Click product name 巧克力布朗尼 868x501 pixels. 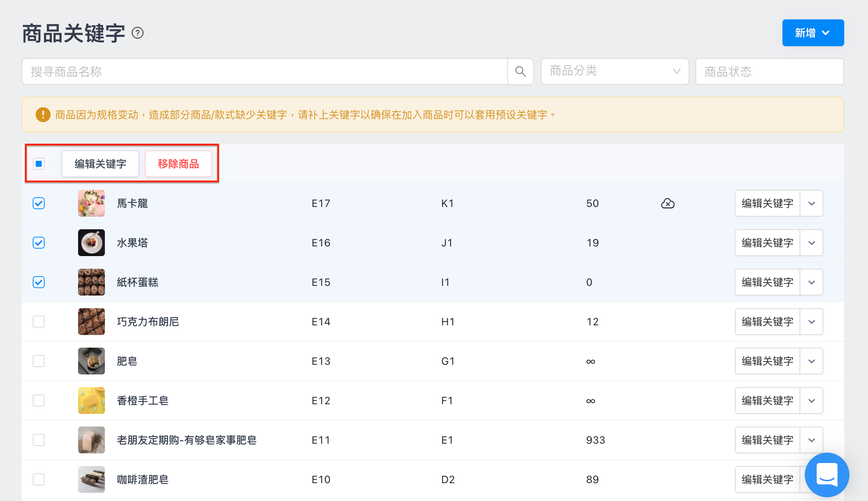148,322
